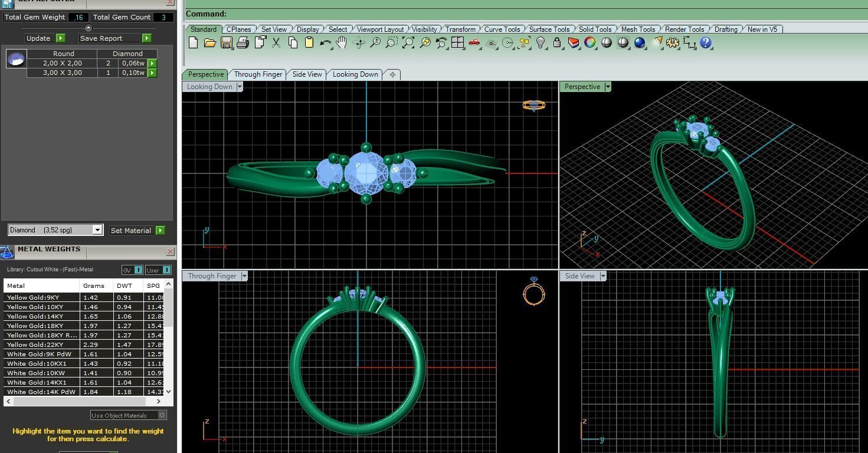Switch to the Through Finger viewport tab
The image size is (868, 453).
pyautogui.click(x=258, y=74)
